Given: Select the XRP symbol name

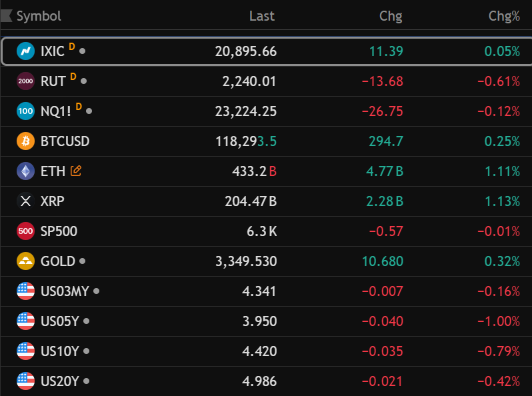Looking at the screenshot, I should [x=53, y=201].
